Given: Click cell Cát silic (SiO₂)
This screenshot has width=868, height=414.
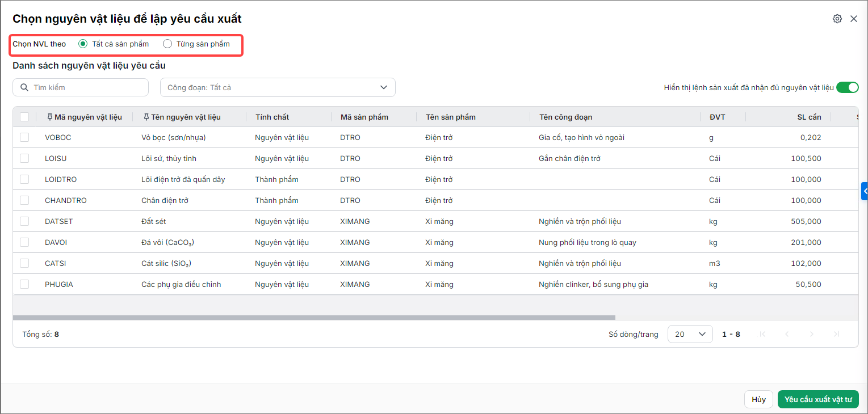Looking at the screenshot, I should (166, 263).
